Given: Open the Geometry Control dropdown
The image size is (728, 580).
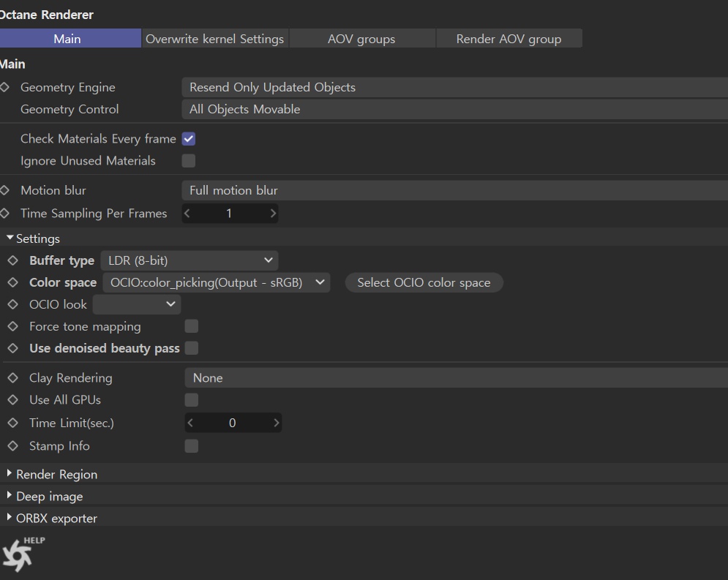Looking at the screenshot, I should 454,109.
